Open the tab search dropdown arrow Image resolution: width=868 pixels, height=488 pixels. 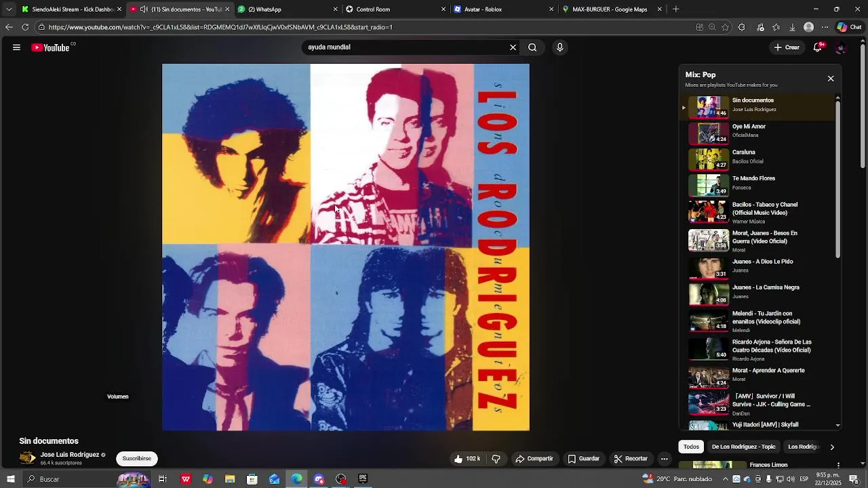9,9
